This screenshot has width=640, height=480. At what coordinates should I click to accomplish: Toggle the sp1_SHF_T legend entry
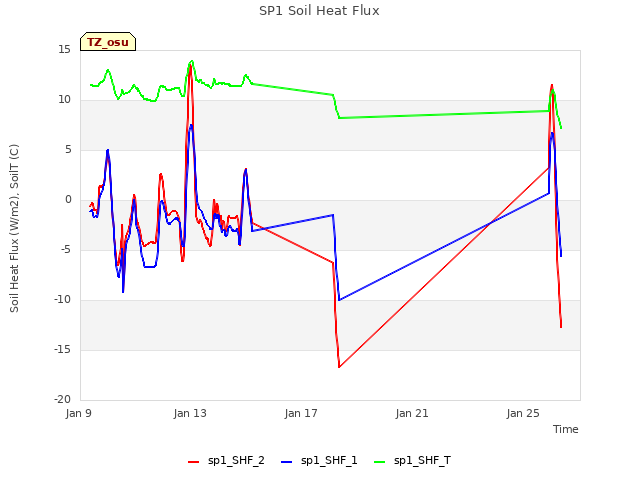coord(412,461)
